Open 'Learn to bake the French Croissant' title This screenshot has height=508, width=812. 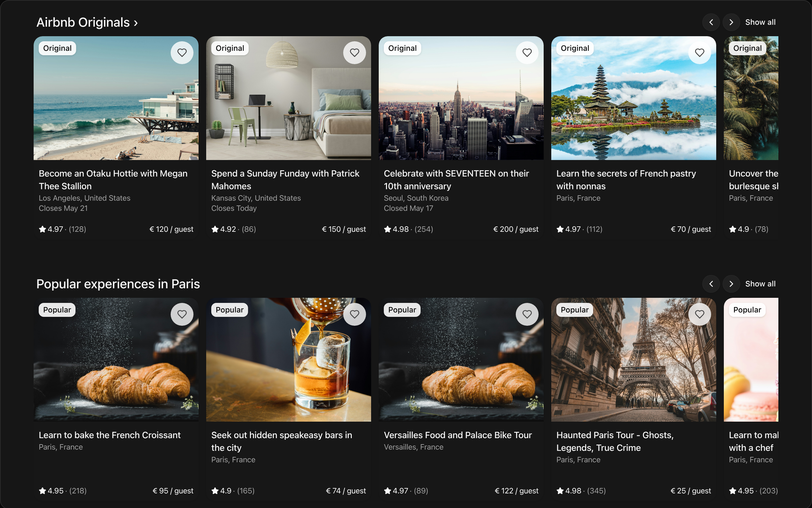[110, 435]
